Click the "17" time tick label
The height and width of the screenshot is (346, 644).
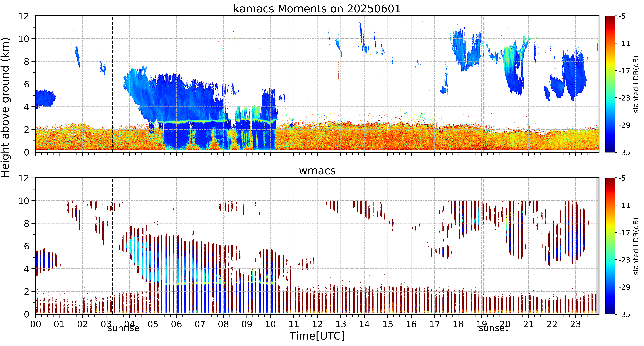point(435,324)
